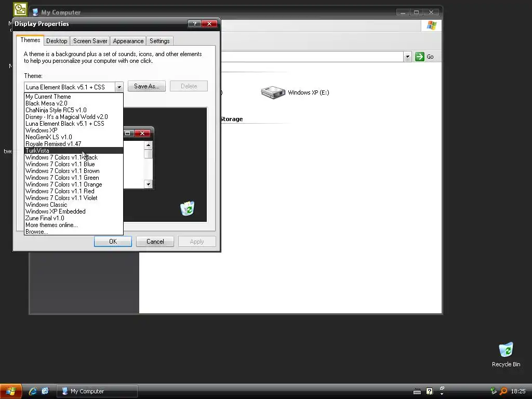532x399 pixels.
Task: Click the Save As... button
Action: coord(147,86)
